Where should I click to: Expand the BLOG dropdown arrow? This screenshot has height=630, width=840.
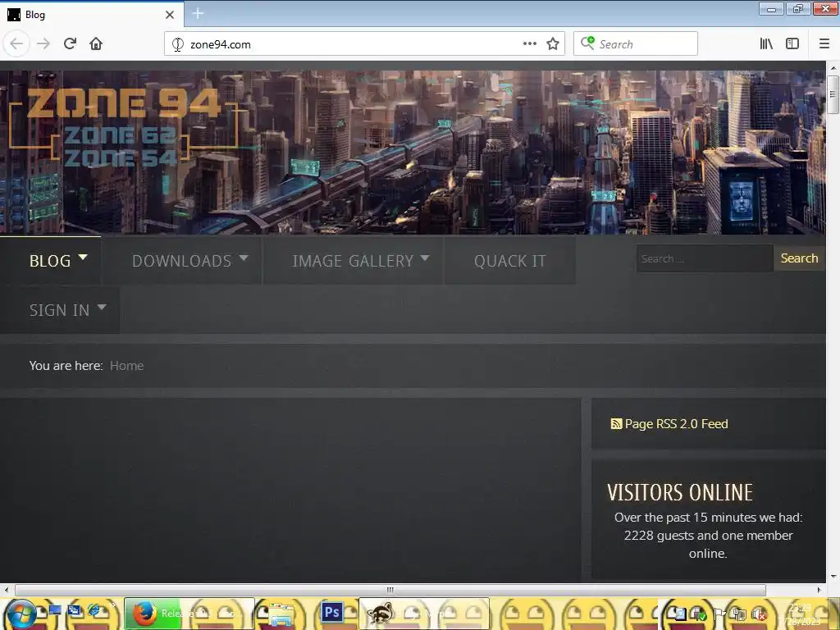point(83,257)
